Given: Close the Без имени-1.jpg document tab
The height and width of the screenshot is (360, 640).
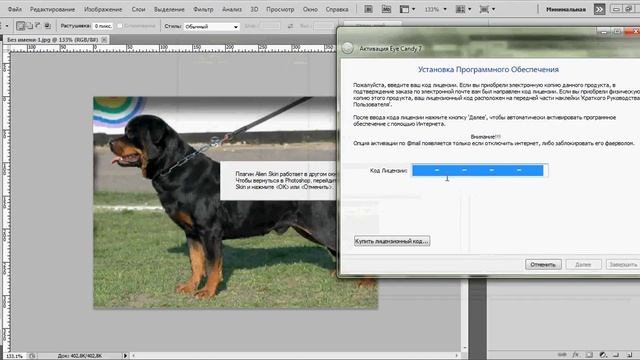Looking at the screenshot, I should tap(104, 40).
